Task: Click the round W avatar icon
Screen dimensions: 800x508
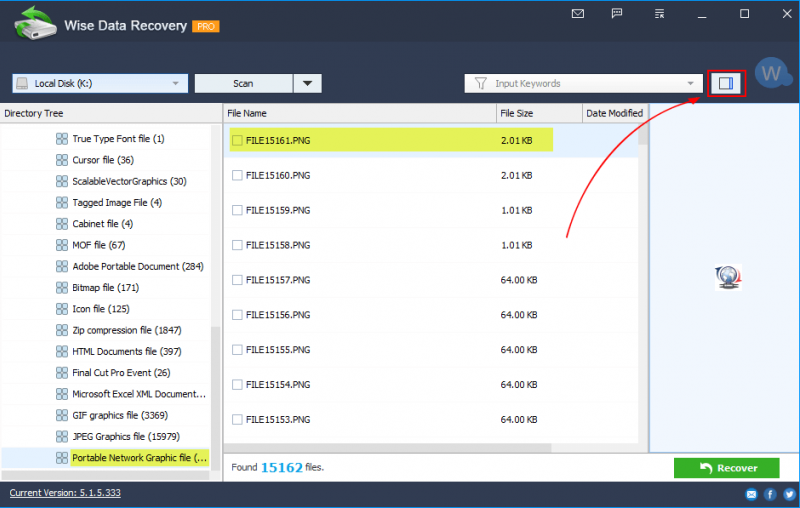Action: (x=771, y=73)
